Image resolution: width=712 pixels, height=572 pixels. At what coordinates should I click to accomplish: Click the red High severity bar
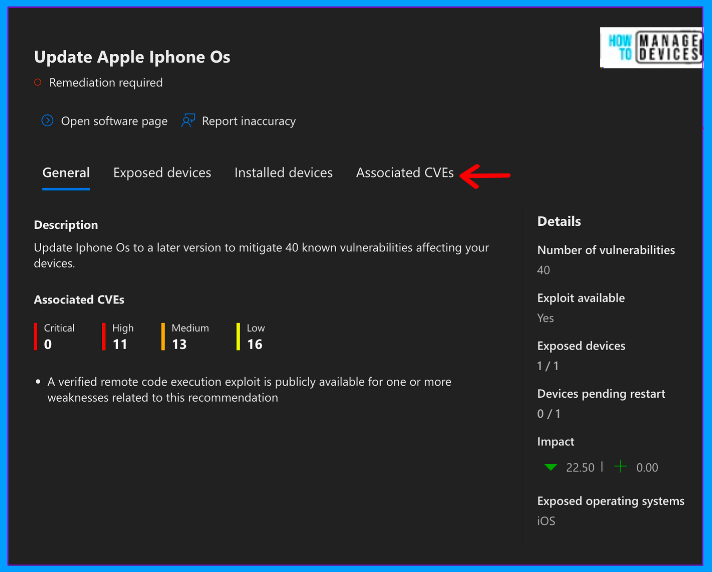coord(104,336)
